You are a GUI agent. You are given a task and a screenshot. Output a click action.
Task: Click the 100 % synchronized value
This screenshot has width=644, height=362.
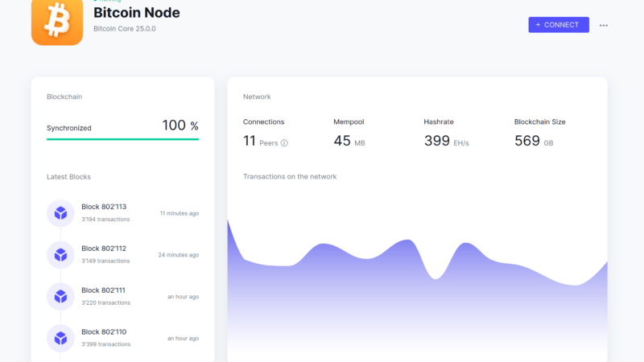click(180, 125)
